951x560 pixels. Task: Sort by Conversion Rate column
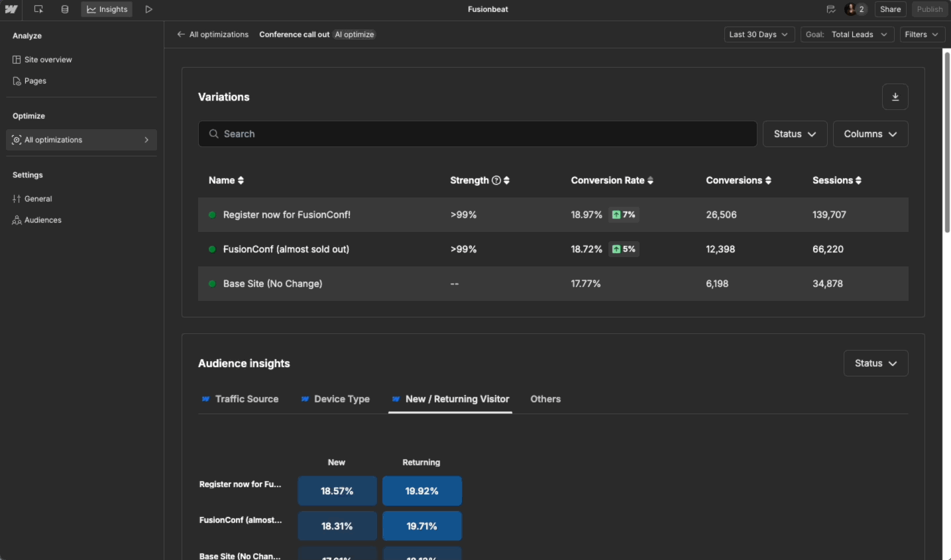click(x=612, y=180)
